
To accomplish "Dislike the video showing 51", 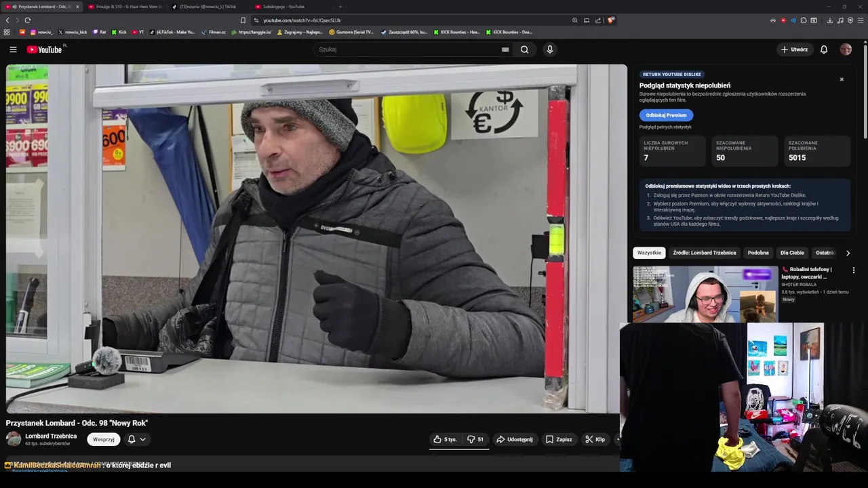I will (475, 439).
